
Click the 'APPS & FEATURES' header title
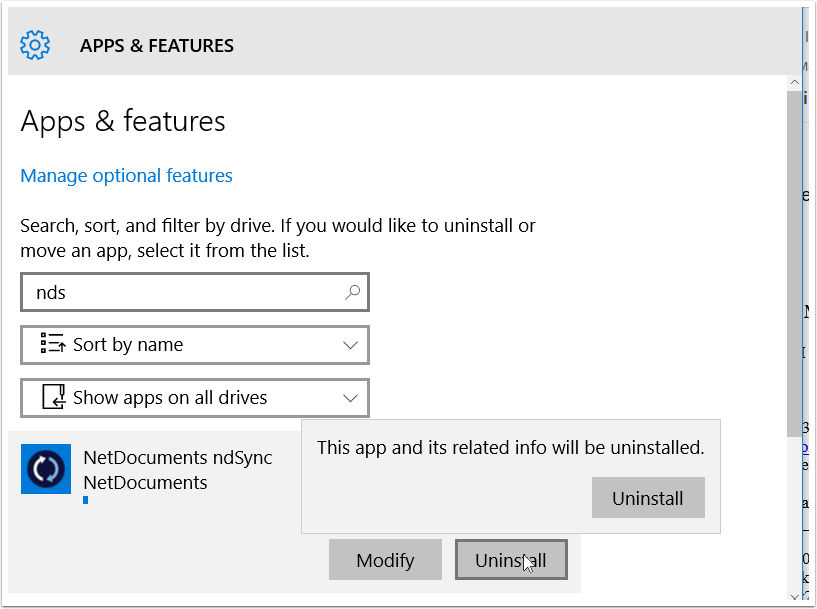[156, 45]
